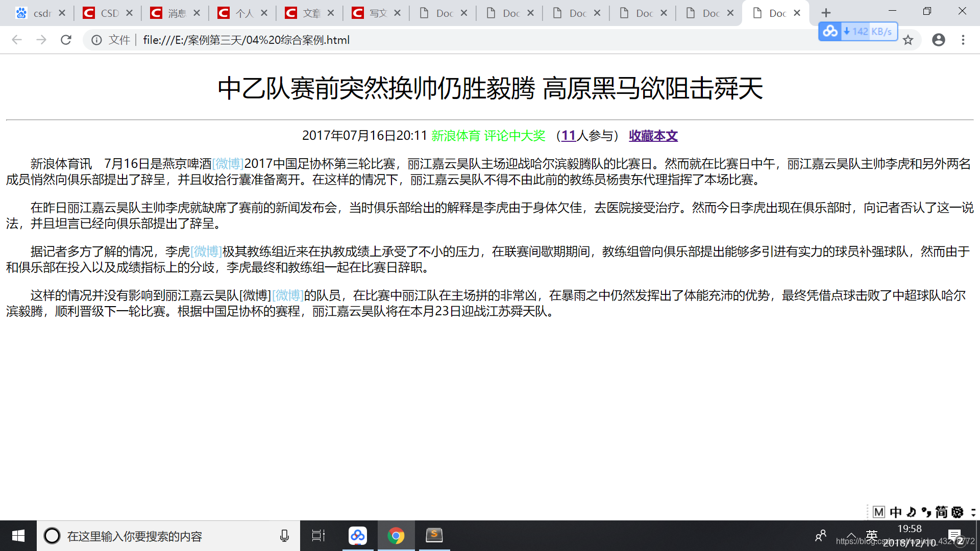
Task: Click 微博 link after 燕京啤酒
Action: 228,164
